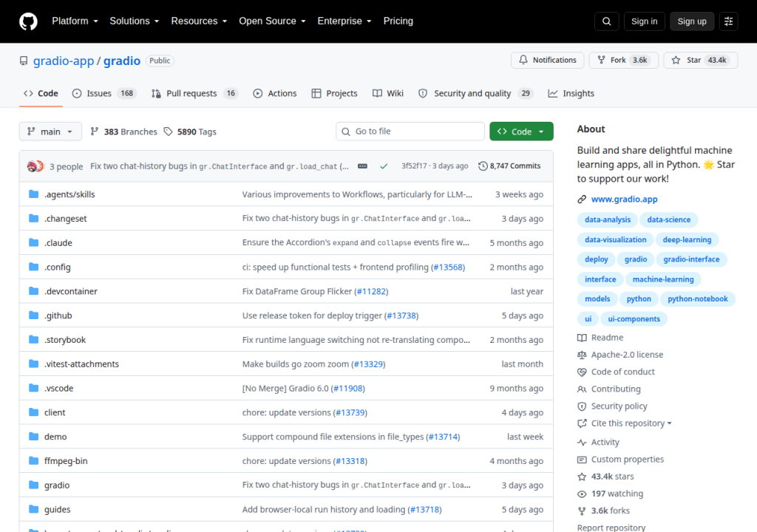757x532 pixels.
Task: Click the folder icon next to .changeset
Action: point(33,218)
